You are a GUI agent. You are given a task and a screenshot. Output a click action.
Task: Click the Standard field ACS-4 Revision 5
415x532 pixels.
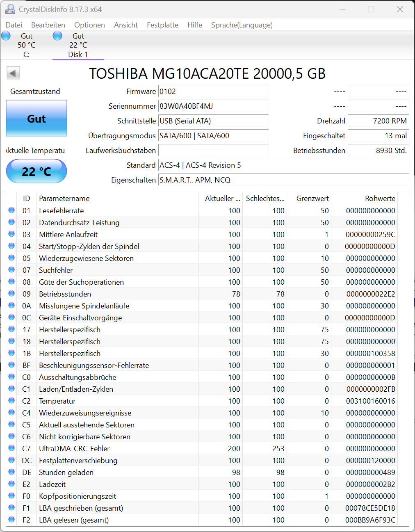tap(283, 165)
